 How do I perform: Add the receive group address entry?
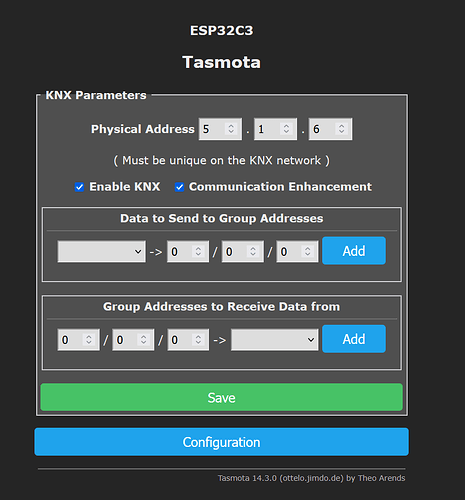(354, 339)
